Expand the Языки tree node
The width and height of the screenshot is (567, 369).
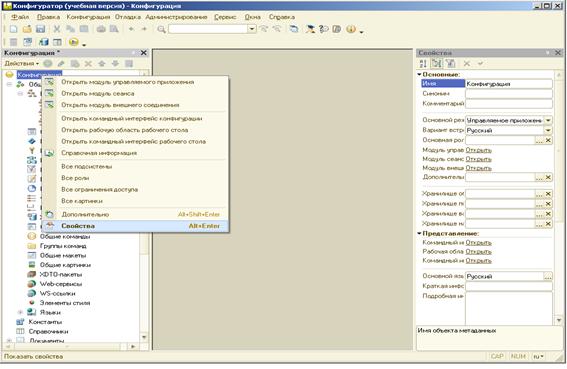21,312
